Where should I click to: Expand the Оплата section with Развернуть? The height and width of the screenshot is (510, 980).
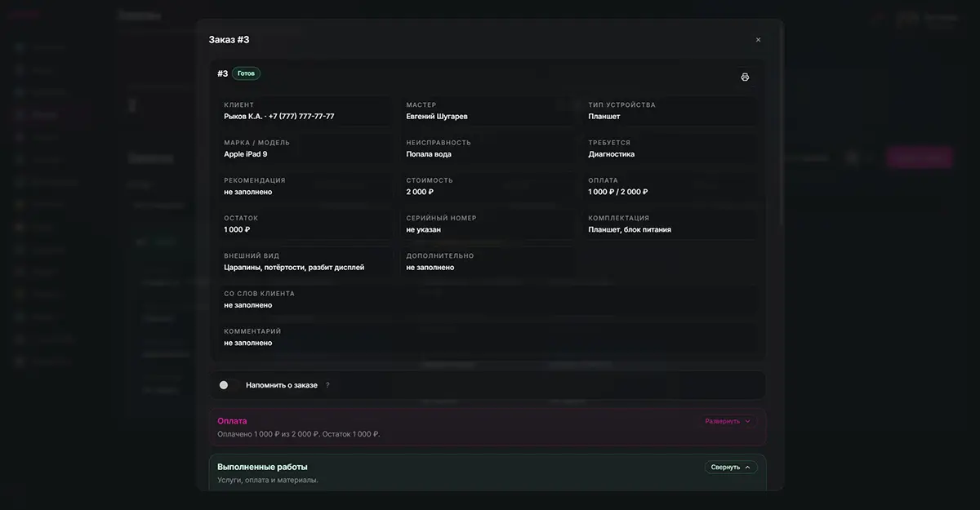point(728,421)
